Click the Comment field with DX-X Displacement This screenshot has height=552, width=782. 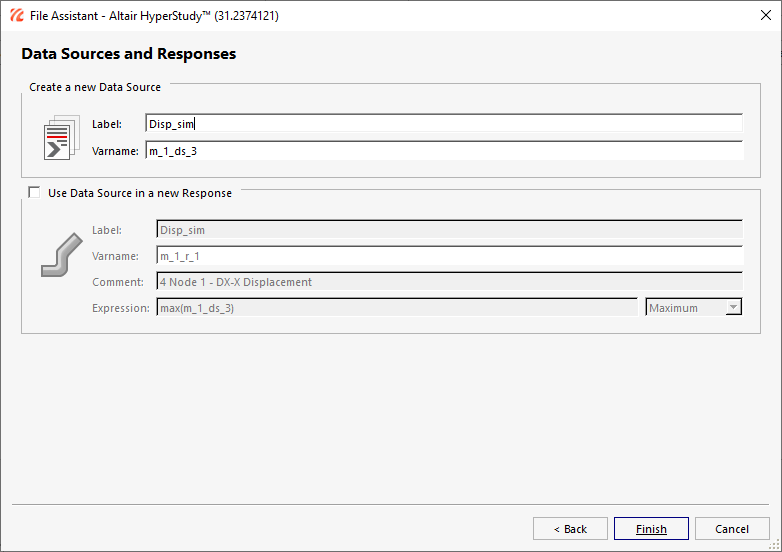(449, 282)
